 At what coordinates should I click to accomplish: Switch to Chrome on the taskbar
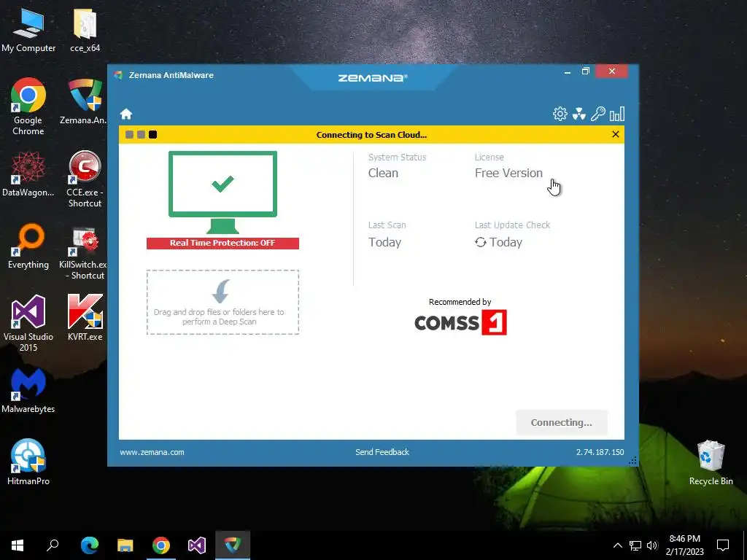(x=161, y=545)
